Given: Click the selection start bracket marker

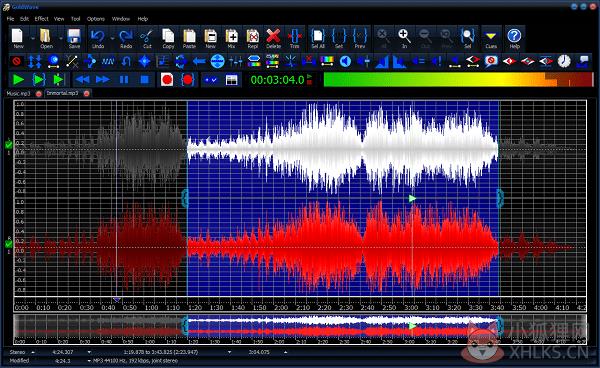Looking at the screenshot, I should click(x=185, y=198).
